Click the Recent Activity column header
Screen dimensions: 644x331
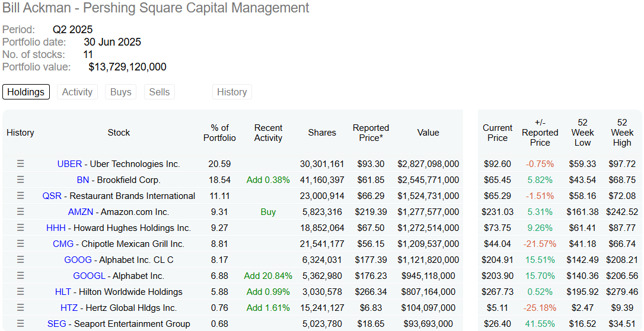[x=268, y=133]
